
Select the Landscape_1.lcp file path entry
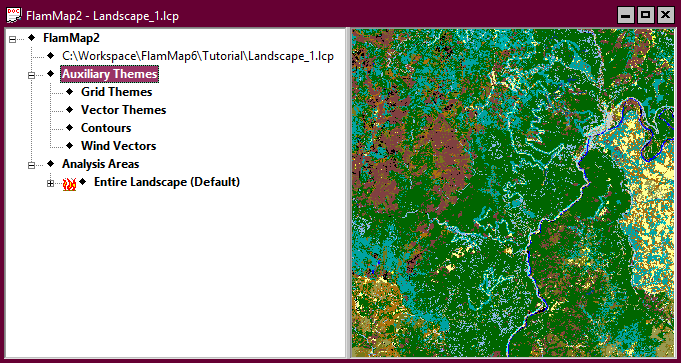click(198, 56)
